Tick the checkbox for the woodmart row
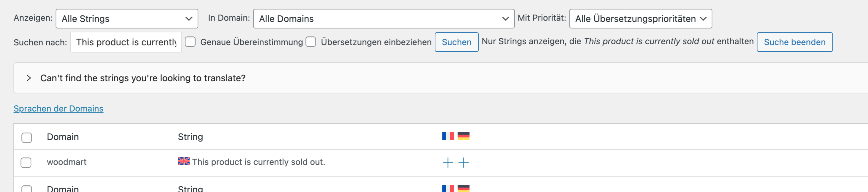 point(26,162)
